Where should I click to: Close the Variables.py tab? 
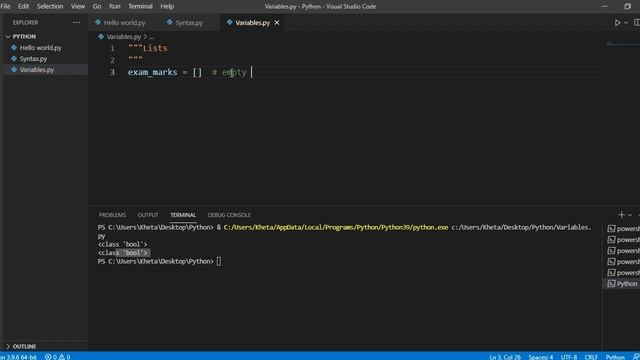(277, 23)
